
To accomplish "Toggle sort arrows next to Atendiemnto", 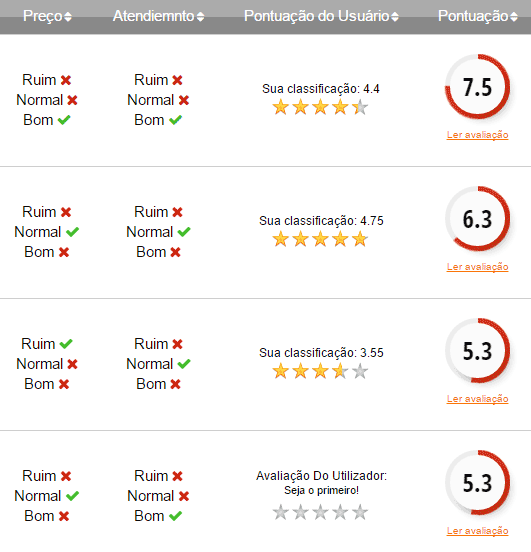I will (200, 17).
